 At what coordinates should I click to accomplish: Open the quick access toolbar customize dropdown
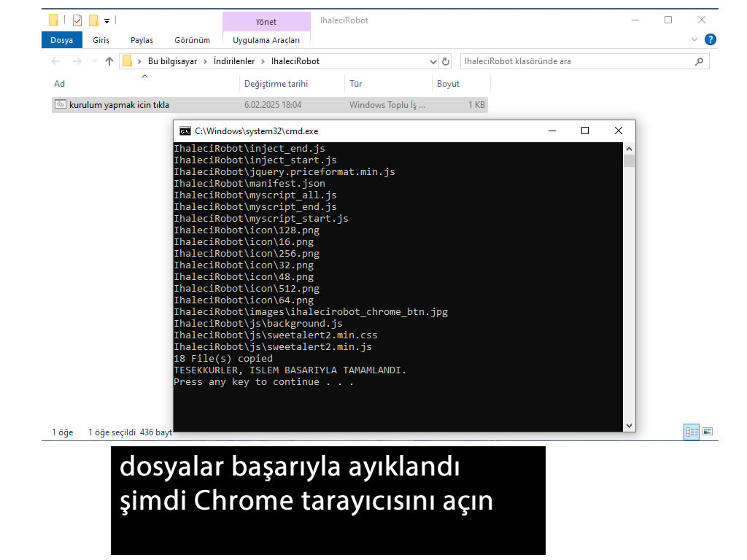(107, 20)
